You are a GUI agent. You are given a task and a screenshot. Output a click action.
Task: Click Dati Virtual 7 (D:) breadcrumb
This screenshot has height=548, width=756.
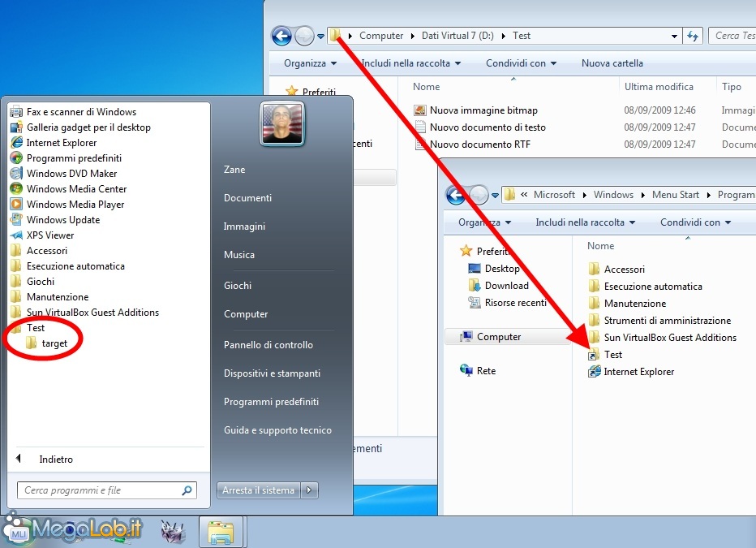pos(457,37)
